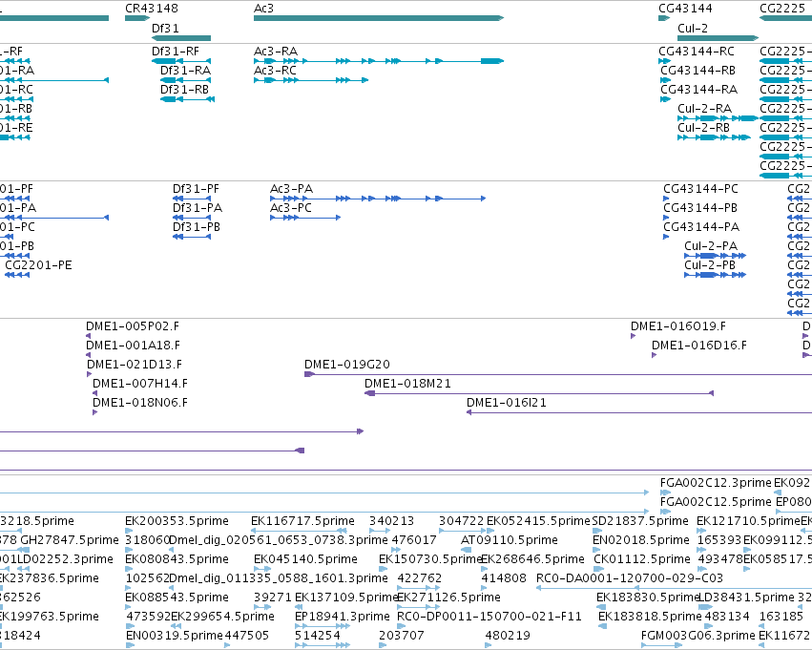Click transcript Cul-2-RA
This screenshot has height=650, width=812.
tap(705, 109)
